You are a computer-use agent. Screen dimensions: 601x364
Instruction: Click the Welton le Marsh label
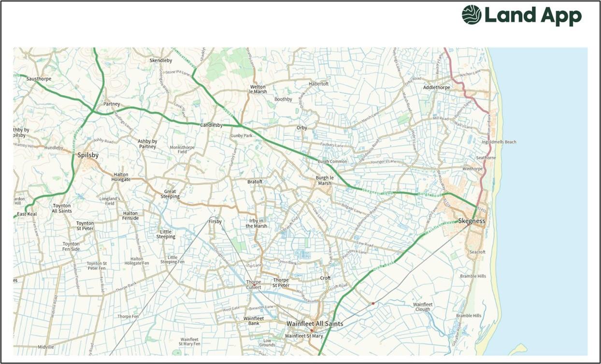(258, 89)
